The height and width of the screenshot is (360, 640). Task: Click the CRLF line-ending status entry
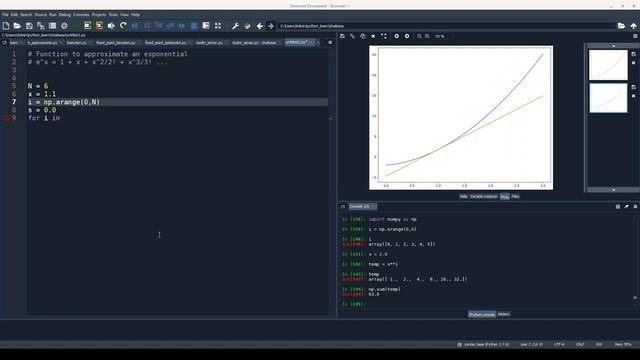pyautogui.click(x=580, y=344)
